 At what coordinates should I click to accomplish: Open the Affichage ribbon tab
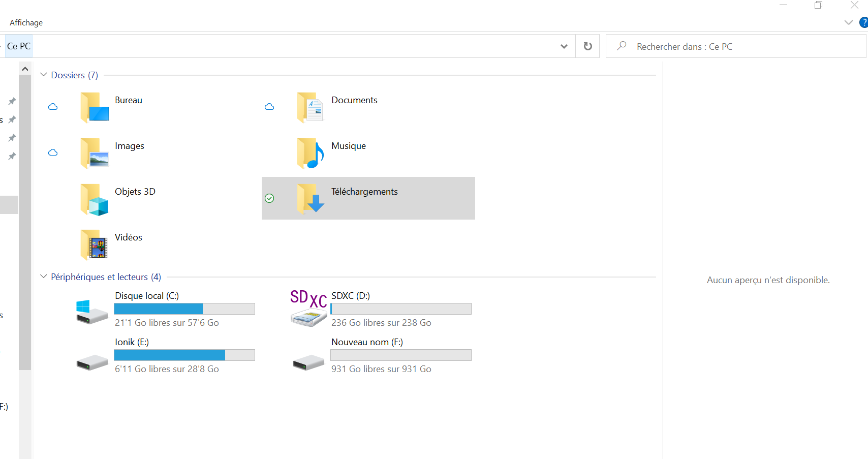[26, 22]
